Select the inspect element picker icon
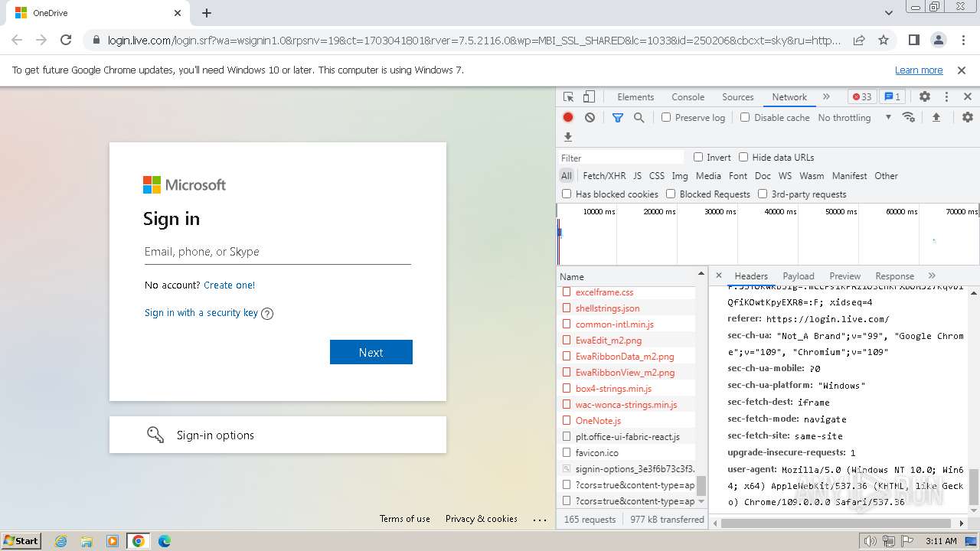 568,97
